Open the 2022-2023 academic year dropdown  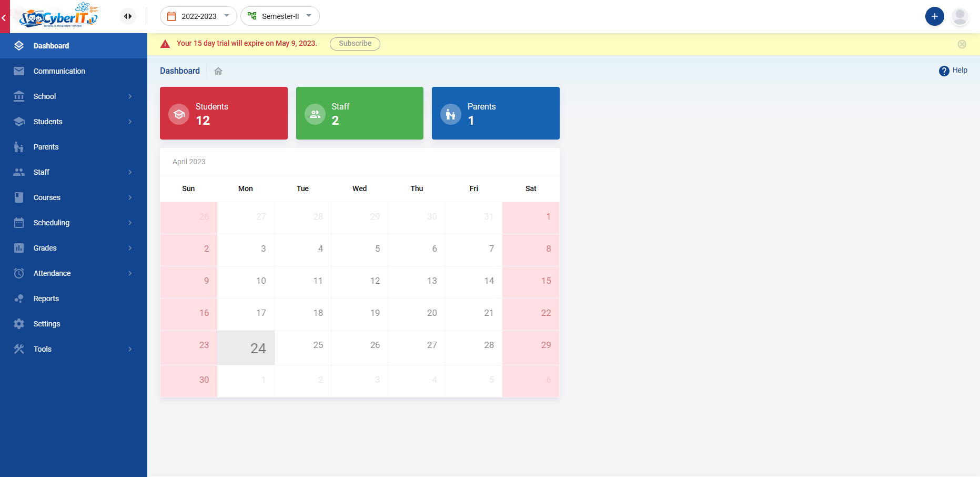click(x=198, y=16)
